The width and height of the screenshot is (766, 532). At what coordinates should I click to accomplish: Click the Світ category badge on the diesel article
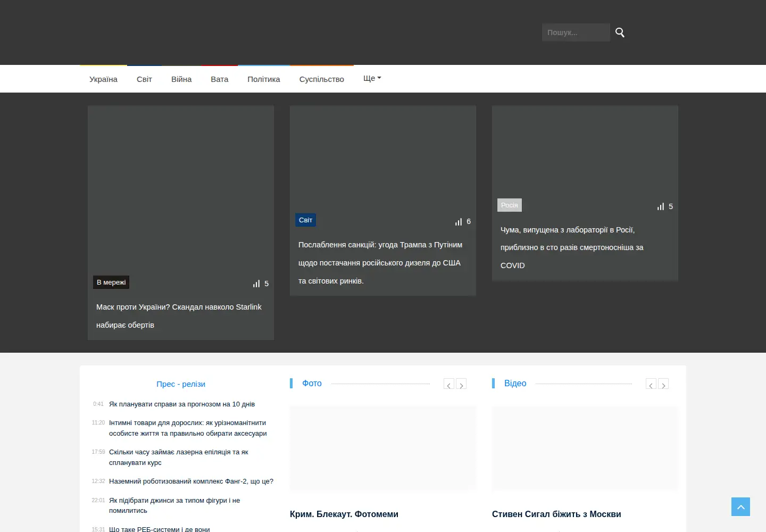tap(306, 220)
